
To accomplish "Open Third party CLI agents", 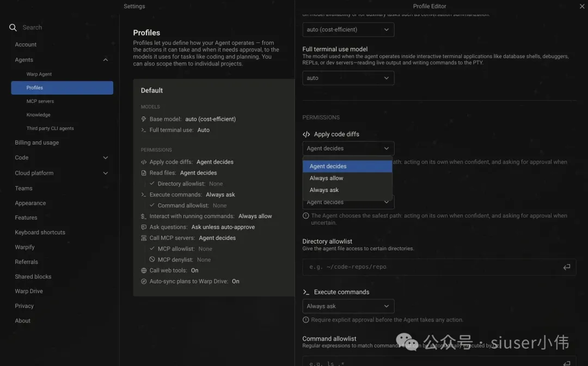I will (50, 128).
